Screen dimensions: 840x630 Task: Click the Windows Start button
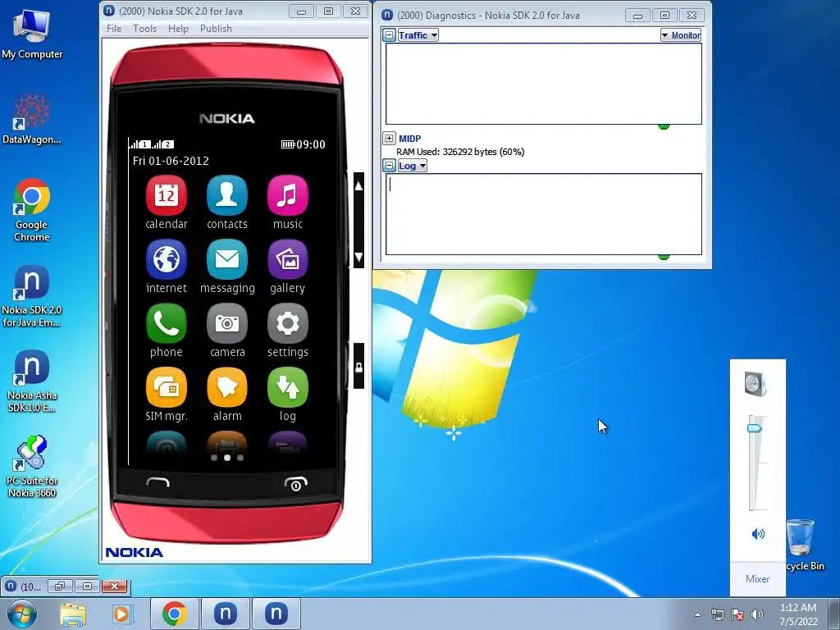point(21,614)
